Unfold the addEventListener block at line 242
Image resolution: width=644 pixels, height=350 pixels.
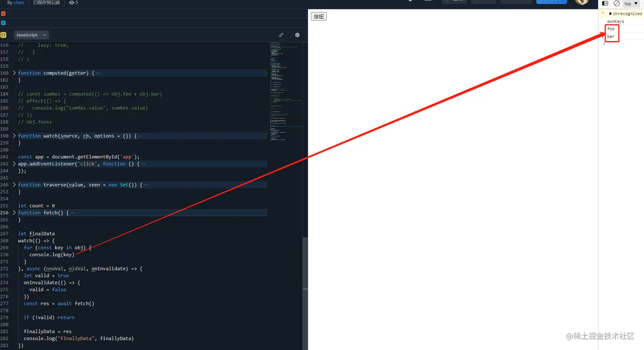(x=14, y=164)
